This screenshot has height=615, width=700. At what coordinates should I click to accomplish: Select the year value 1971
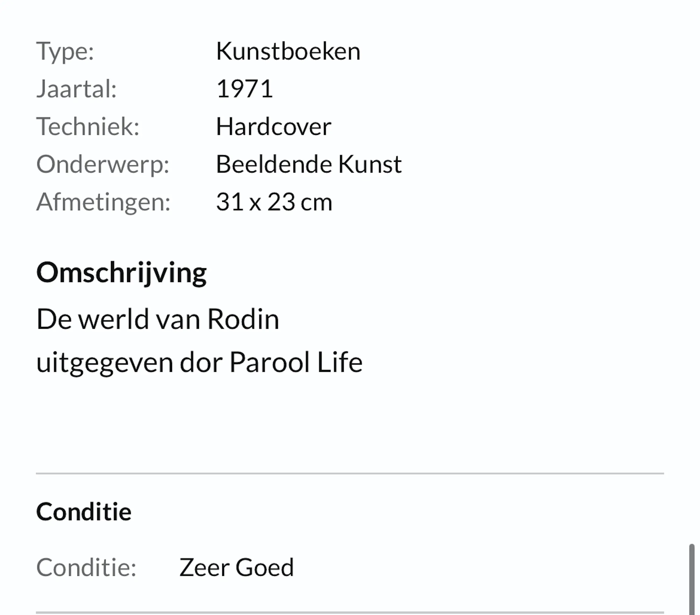pos(244,89)
